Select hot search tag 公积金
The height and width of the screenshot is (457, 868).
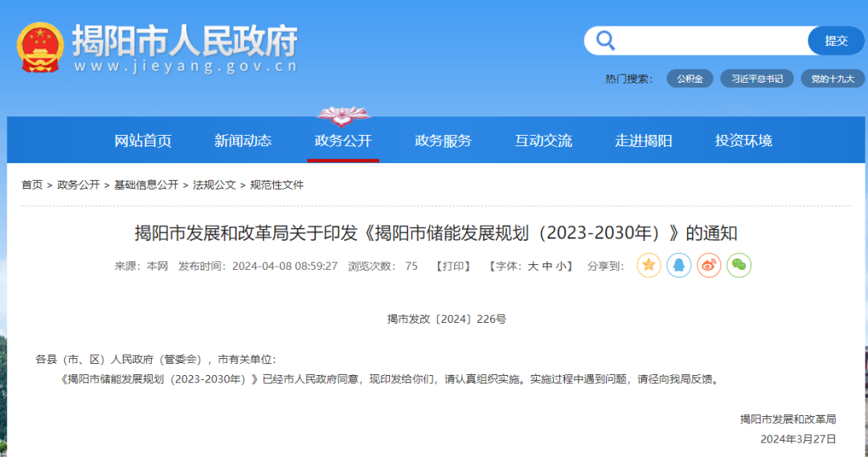pos(690,79)
